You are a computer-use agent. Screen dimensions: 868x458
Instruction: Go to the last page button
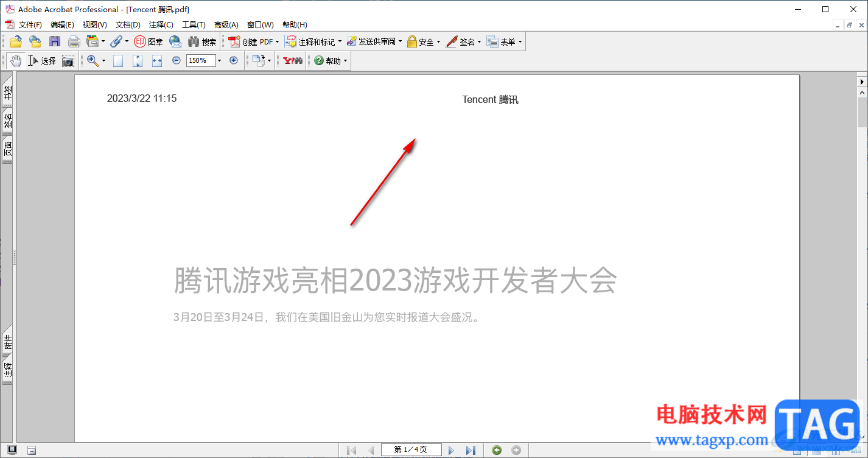click(470, 450)
